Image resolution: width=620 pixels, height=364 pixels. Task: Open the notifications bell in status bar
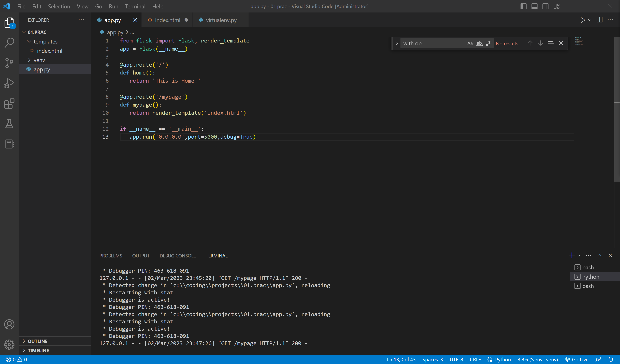click(611, 359)
